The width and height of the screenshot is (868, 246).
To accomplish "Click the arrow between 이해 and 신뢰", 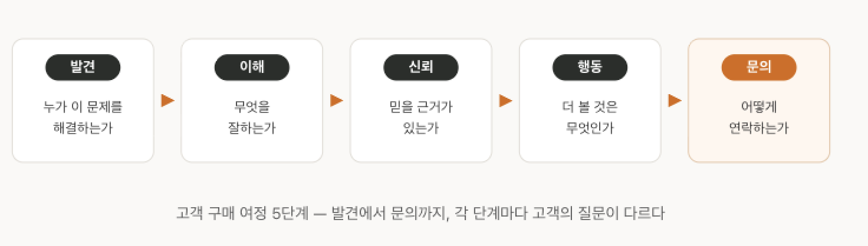I will pyautogui.click(x=337, y=101).
